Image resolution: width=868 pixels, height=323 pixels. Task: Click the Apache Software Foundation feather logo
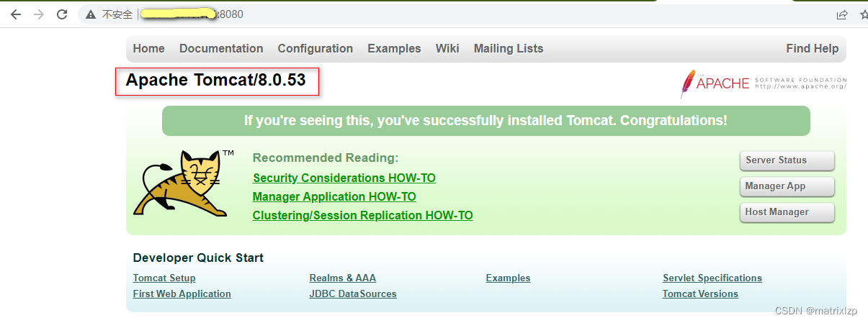point(763,83)
